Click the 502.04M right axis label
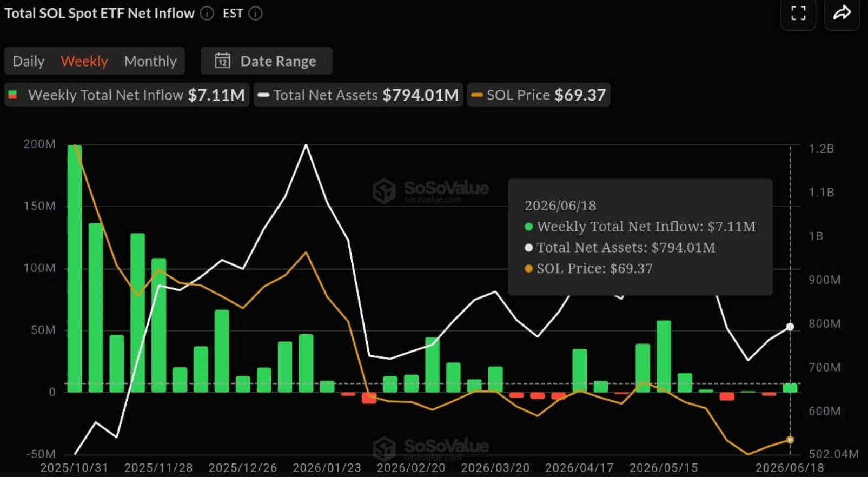Image resolution: width=868 pixels, height=477 pixels. (x=833, y=454)
